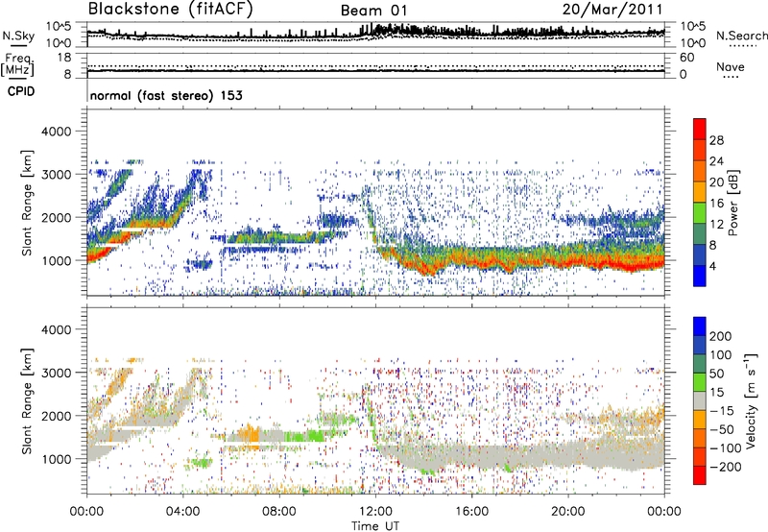Click the '200' label on Velocity colorbar
Viewport: 768px width, 532px height.
click(x=721, y=336)
